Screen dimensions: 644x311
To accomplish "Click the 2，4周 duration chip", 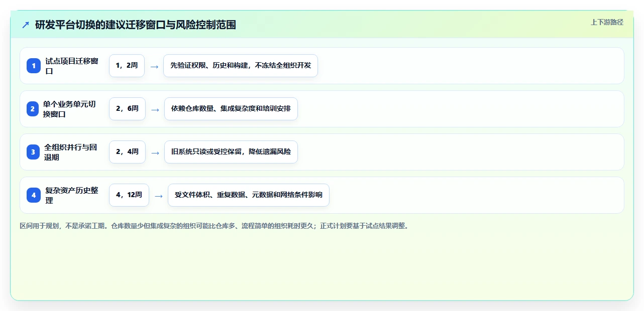I will (127, 152).
